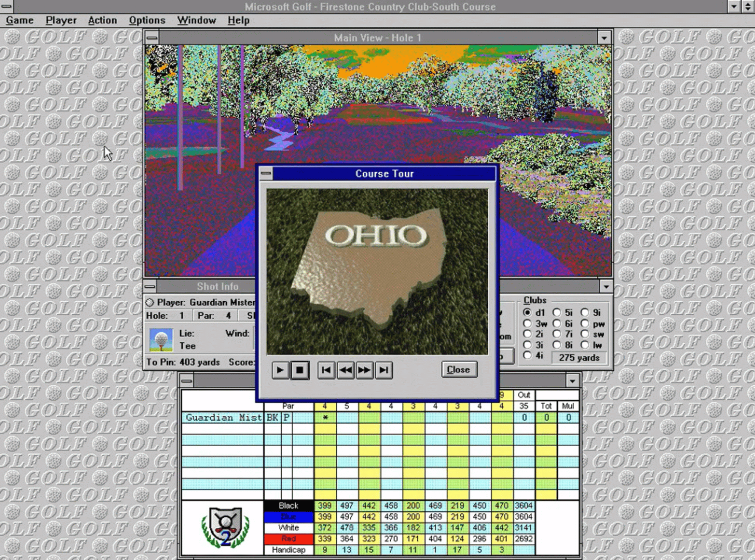
Task: Click the Black tee row label
Action: coord(289,506)
